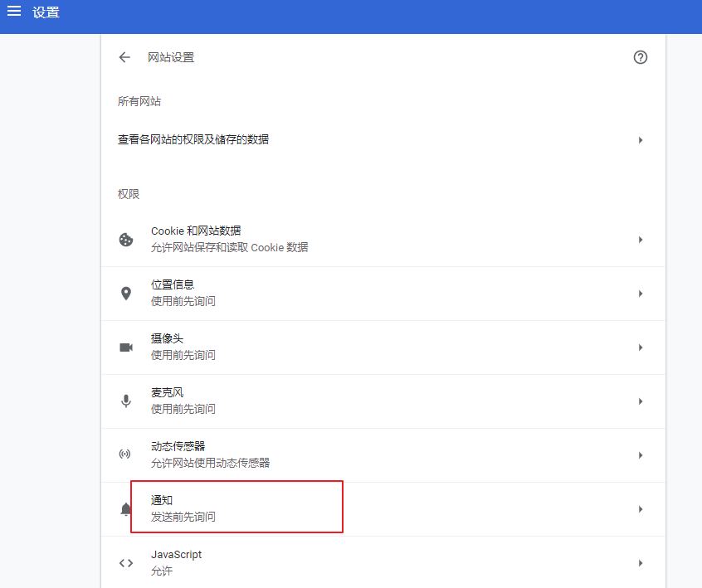Select the 动态传感器 sensor icon
Screen dimensions: 702x588
pos(125,454)
